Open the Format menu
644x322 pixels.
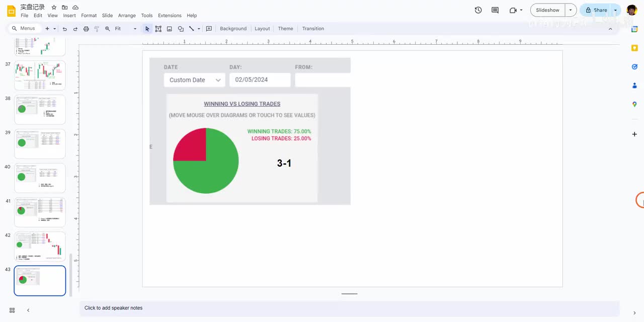89,16
